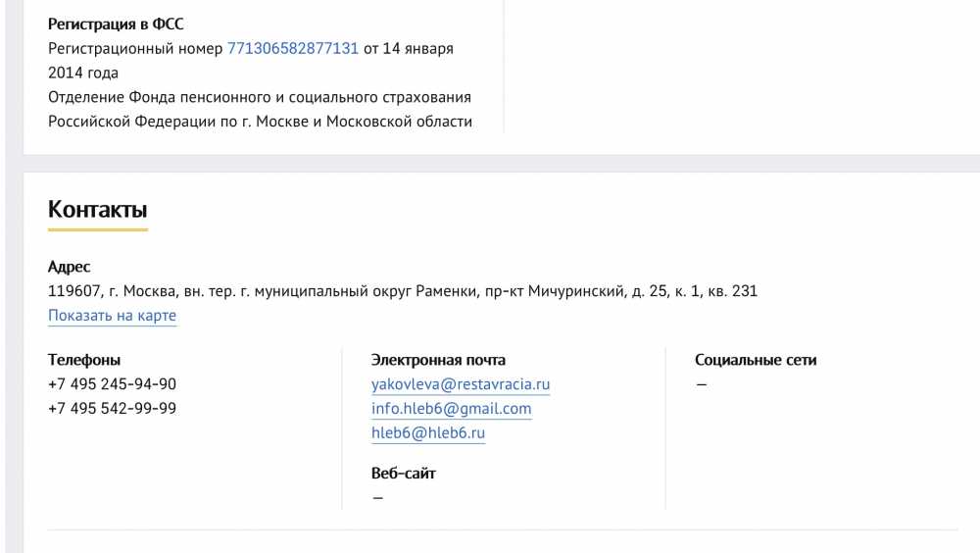The height and width of the screenshot is (553, 980).
Task: Open email hleb6@hleb6.ru
Action: pos(428,433)
